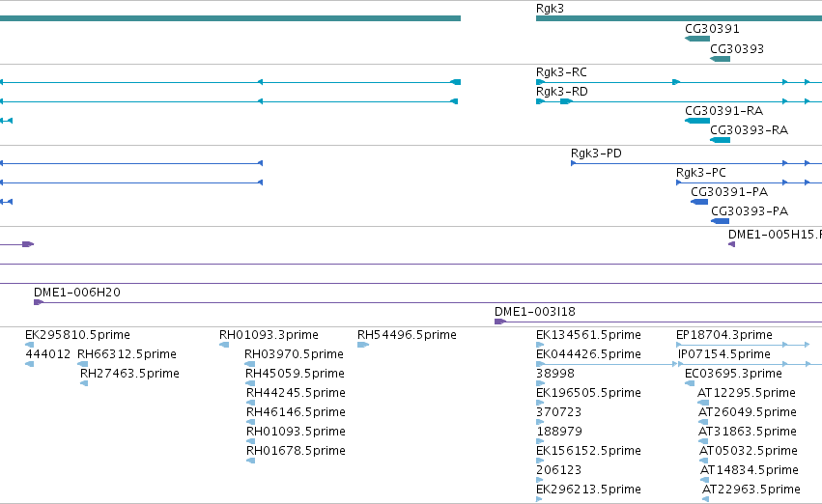Select the Rgk3-RC transcript
Viewport: 822px width, 504px height.
click(x=679, y=82)
